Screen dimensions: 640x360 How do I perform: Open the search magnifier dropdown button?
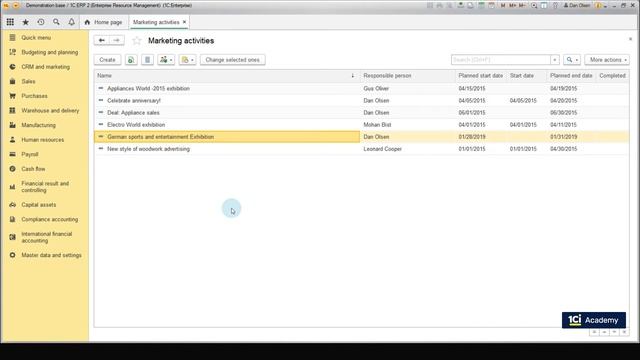point(572,60)
